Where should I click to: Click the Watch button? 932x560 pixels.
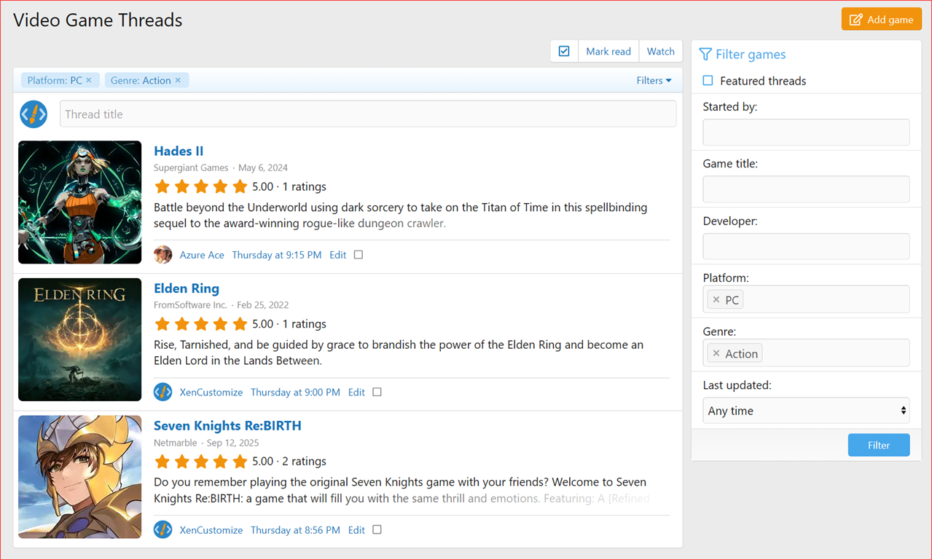pyautogui.click(x=661, y=51)
